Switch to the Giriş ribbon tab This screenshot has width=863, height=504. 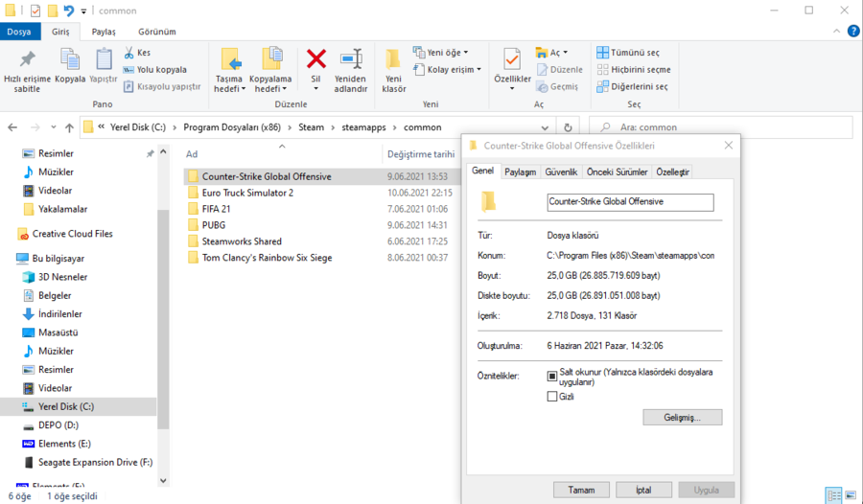[60, 32]
